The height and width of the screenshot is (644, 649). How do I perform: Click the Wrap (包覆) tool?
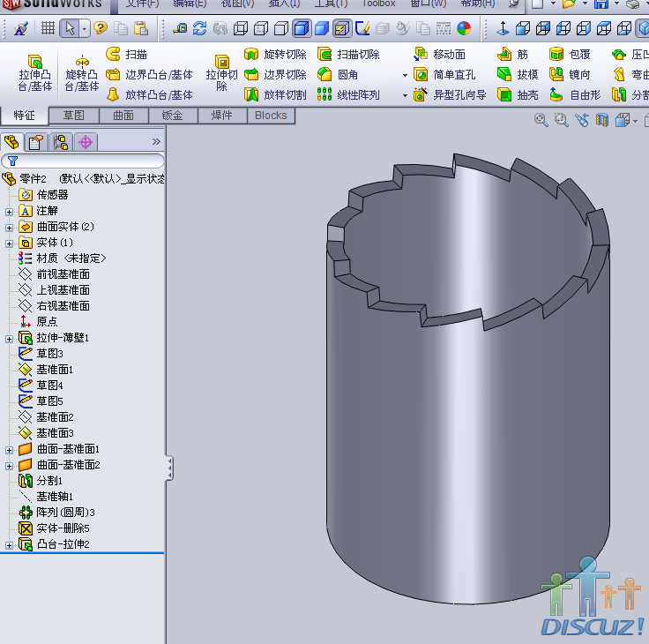click(570, 54)
